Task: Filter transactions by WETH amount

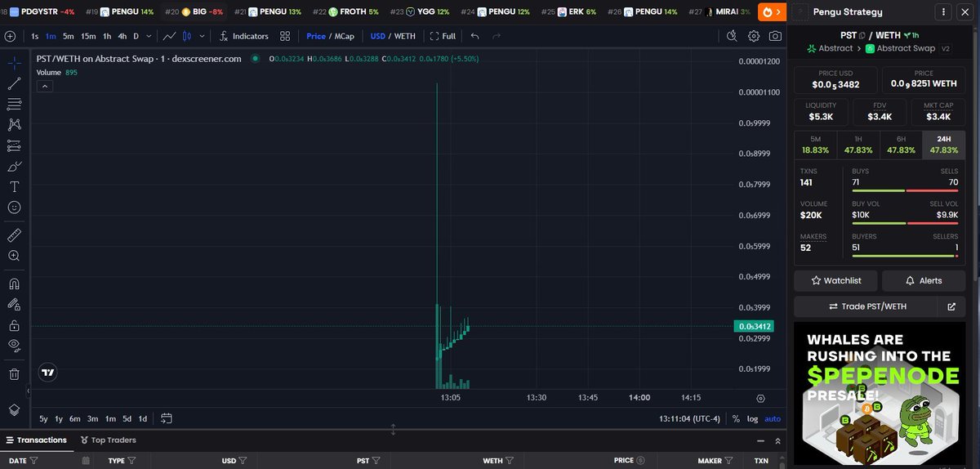Action: (x=510, y=461)
